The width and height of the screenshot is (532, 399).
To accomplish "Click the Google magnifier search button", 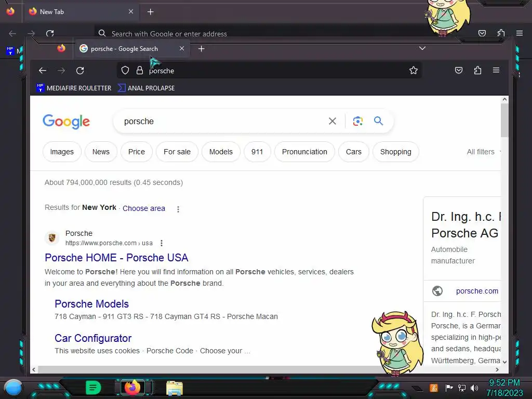I will point(378,121).
